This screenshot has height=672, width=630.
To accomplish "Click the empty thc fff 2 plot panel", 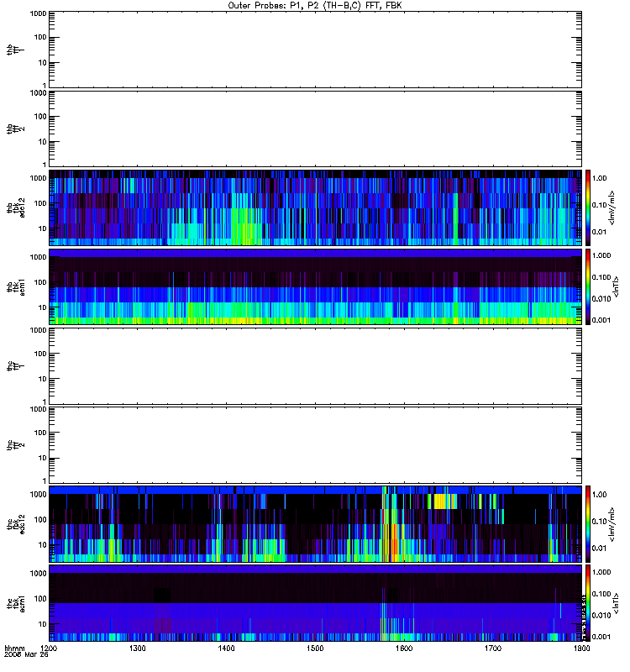I will point(316,445).
